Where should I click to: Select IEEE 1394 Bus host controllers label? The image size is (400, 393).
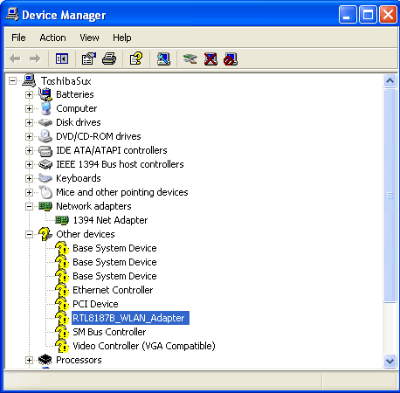pos(120,165)
